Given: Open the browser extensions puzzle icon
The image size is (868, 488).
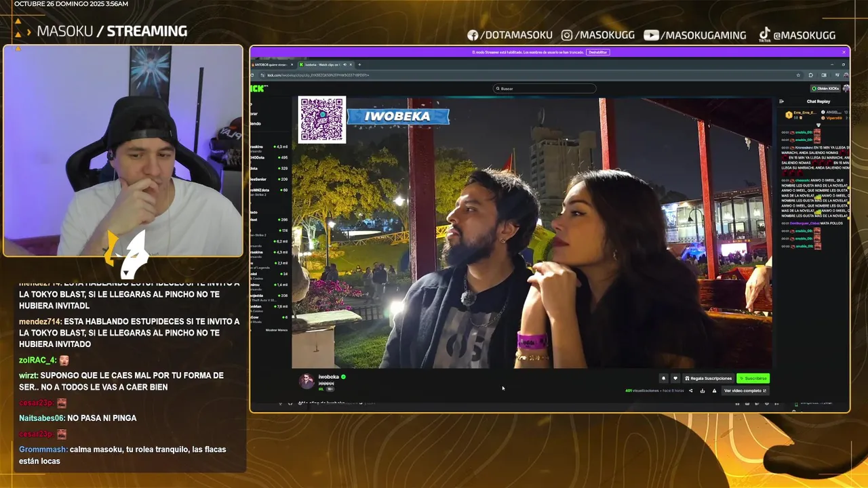Looking at the screenshot, I should point(811,75).
